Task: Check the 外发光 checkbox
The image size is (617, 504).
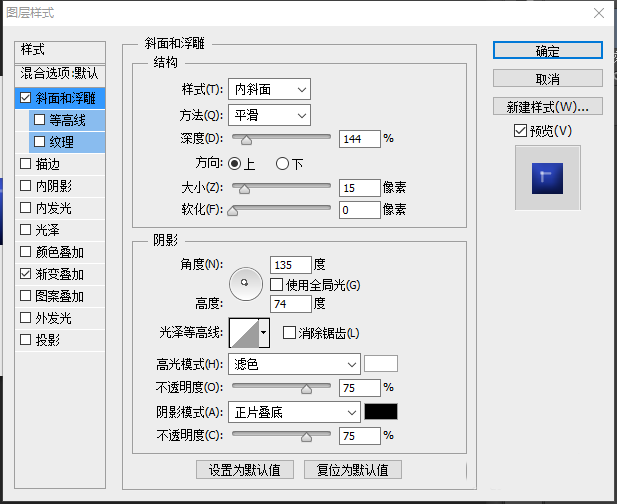Action: pyautogui.click(x=26, y=318)
